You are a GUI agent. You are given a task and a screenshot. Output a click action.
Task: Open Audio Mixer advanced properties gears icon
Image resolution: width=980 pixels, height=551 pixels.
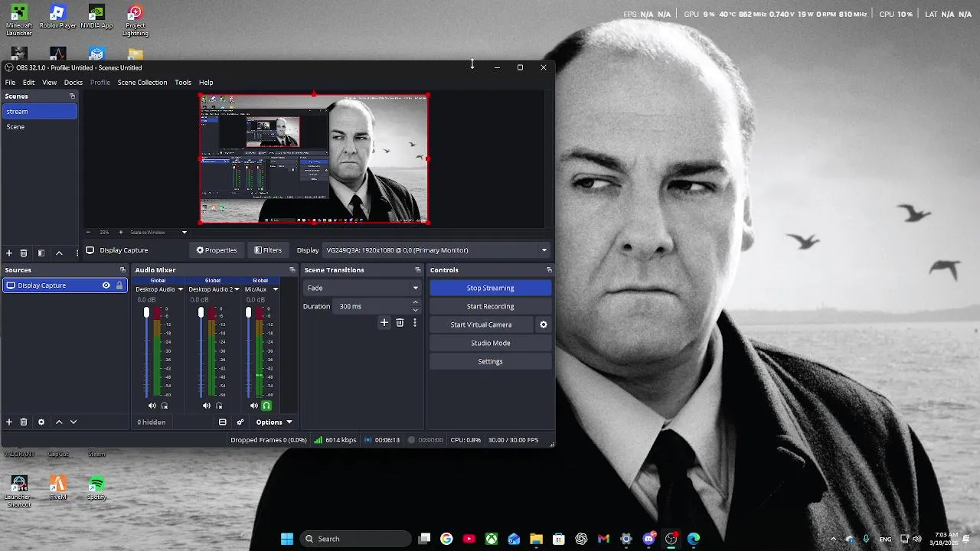click(x=240, y=422)
